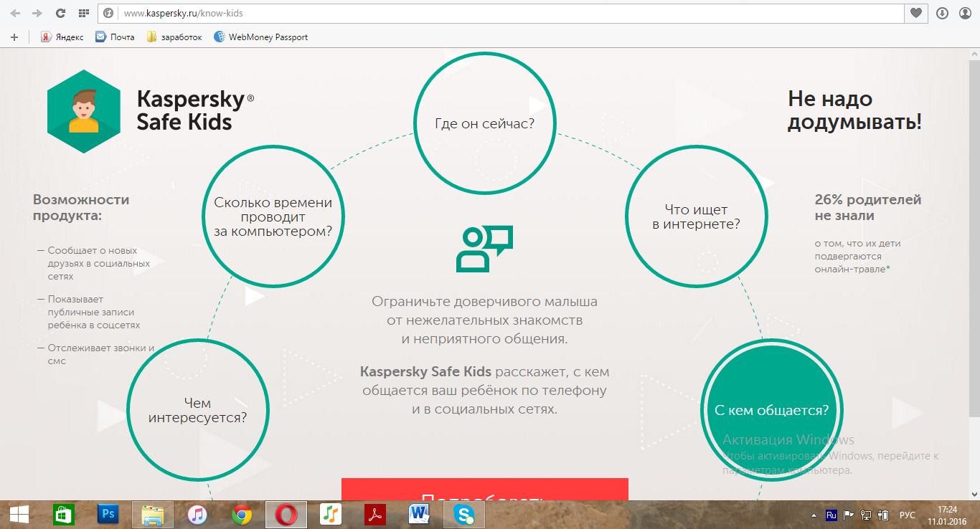Image resolution: width=980 pixels, height=529 pixels.
Task: Click 'Показывает публичные записи' list item
Action: coord(88,312)
